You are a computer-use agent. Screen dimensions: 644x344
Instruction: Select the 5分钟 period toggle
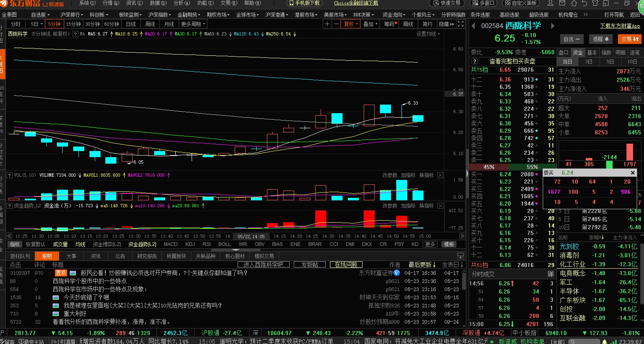click(x=54, y=24)
